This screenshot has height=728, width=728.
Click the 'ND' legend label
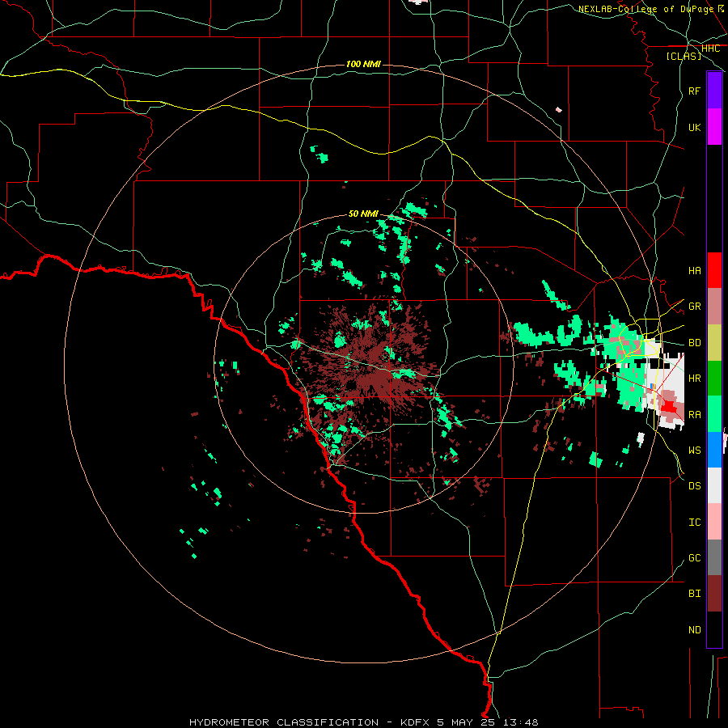coord(694,630)
